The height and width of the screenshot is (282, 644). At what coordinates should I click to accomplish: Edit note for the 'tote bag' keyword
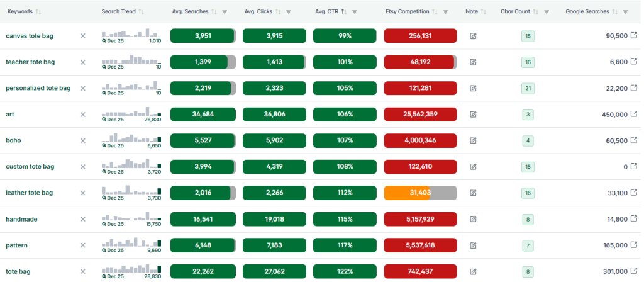click(473, 271)
